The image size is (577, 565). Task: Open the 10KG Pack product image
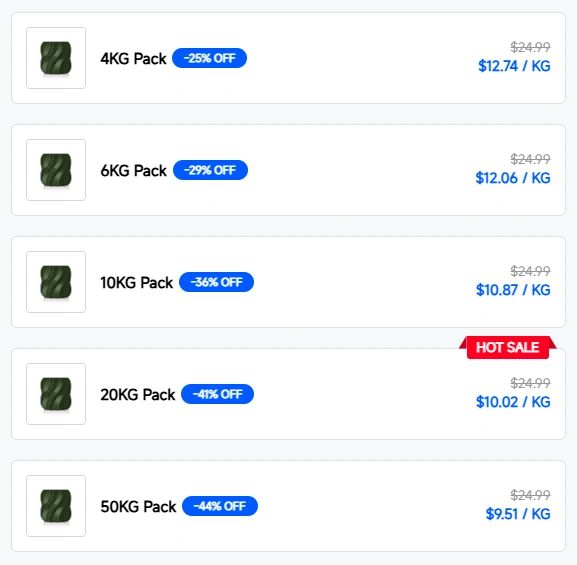click(56, 282)
